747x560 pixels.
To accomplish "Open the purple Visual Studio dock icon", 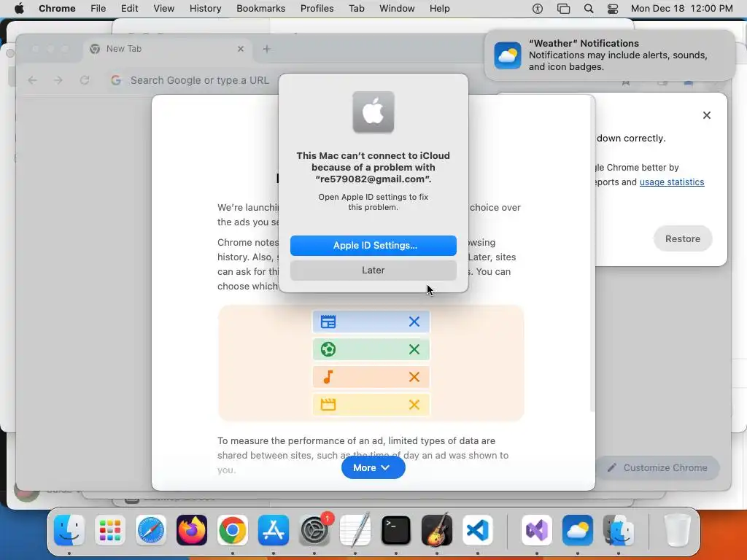I will click(537, 530).
